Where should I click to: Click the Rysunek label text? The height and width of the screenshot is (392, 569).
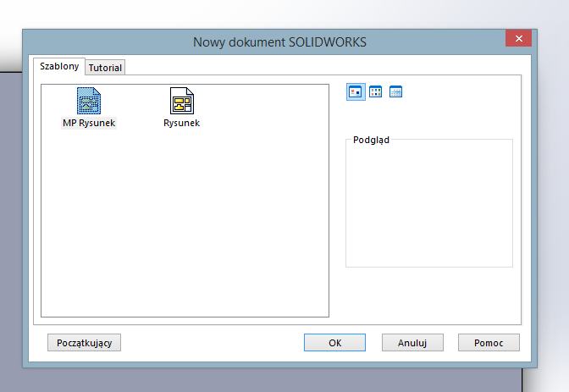181,123
